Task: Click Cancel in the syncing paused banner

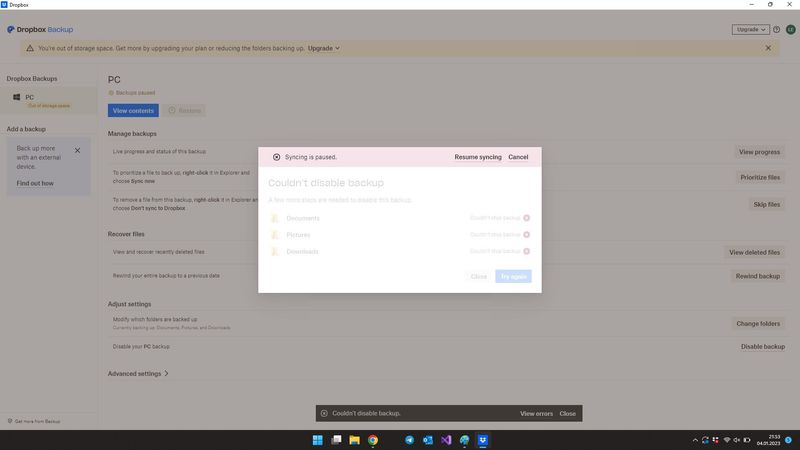Action: point(518,157)
